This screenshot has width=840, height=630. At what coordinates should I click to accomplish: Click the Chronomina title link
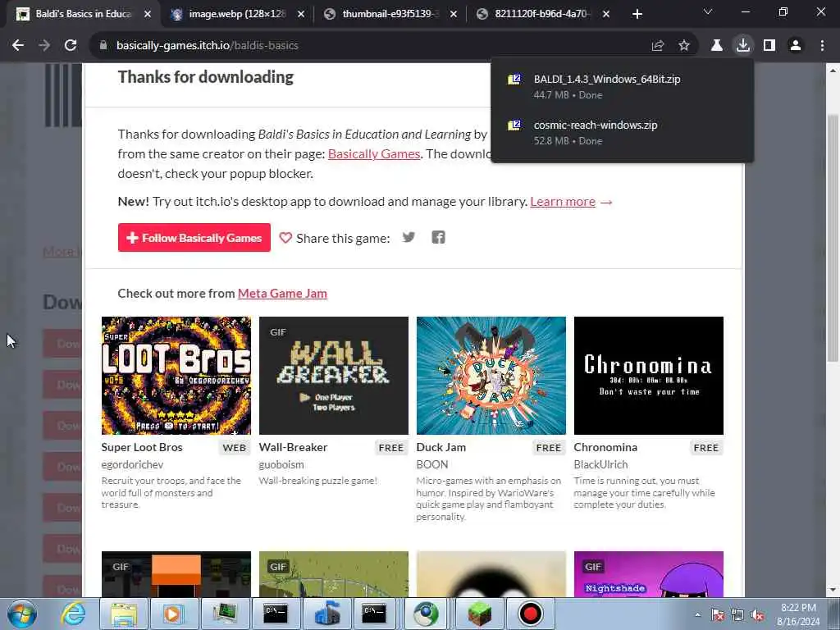click(605, 447)
